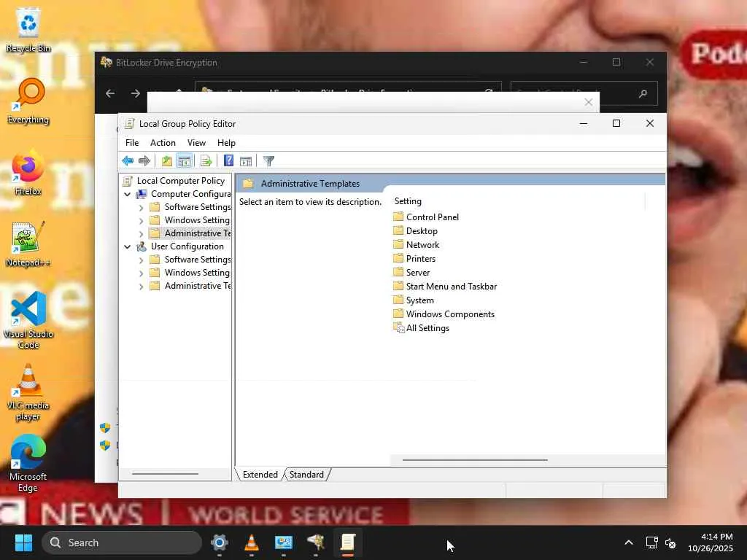Select the Firefox desktop shortcut
This screenshot has height=560, width=747.
(28, 172)
